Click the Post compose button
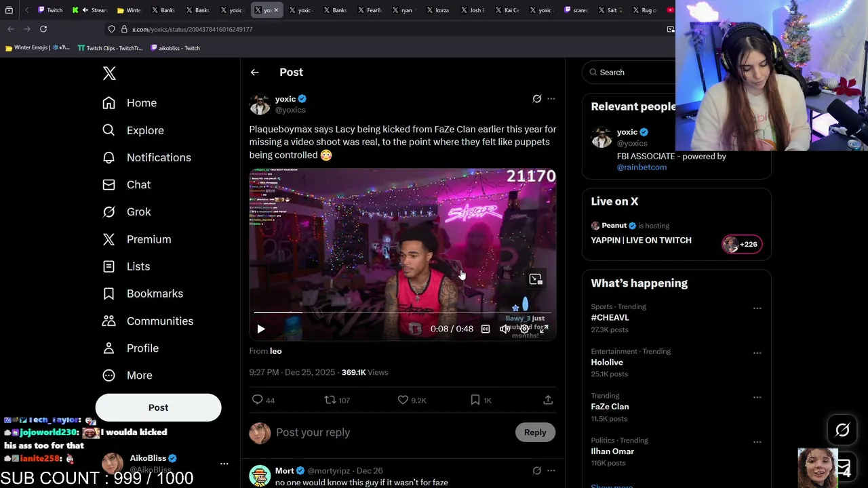 [158, 407]
